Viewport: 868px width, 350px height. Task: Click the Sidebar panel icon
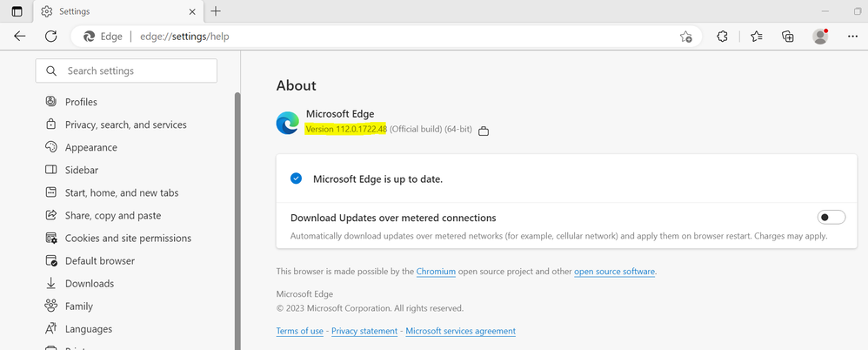(51, 170)
